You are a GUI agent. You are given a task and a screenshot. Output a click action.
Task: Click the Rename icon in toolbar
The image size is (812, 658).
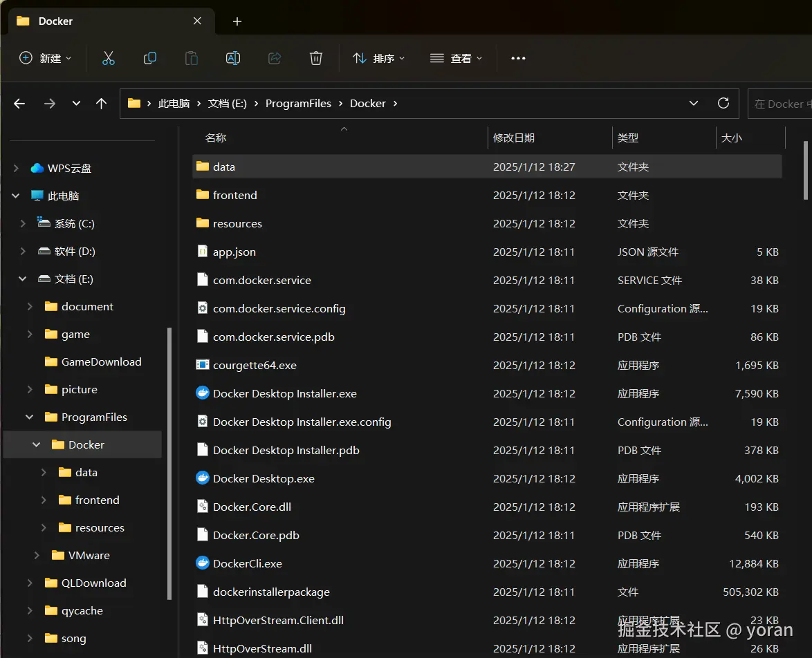(x=233, y=59)
